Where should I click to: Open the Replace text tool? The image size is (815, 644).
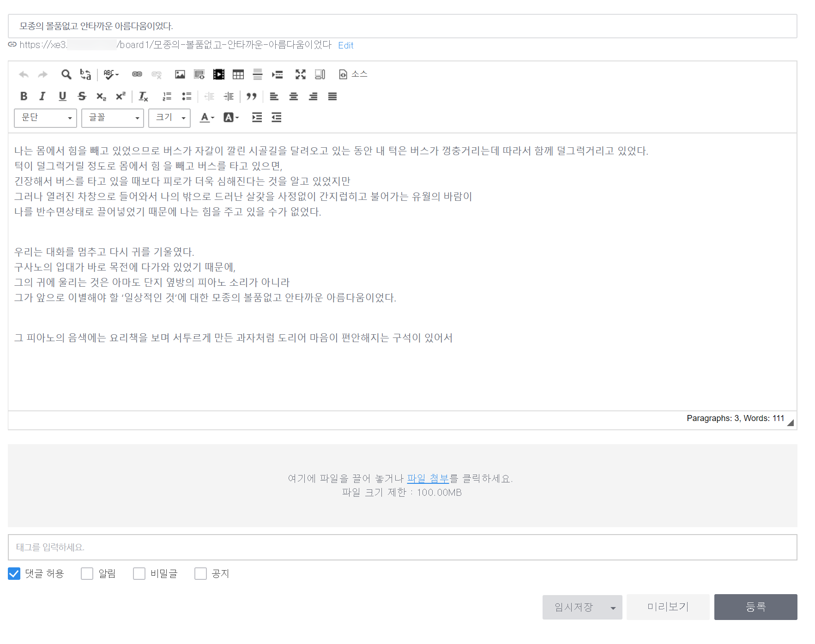pyautogui.click(x=85, y=74)
